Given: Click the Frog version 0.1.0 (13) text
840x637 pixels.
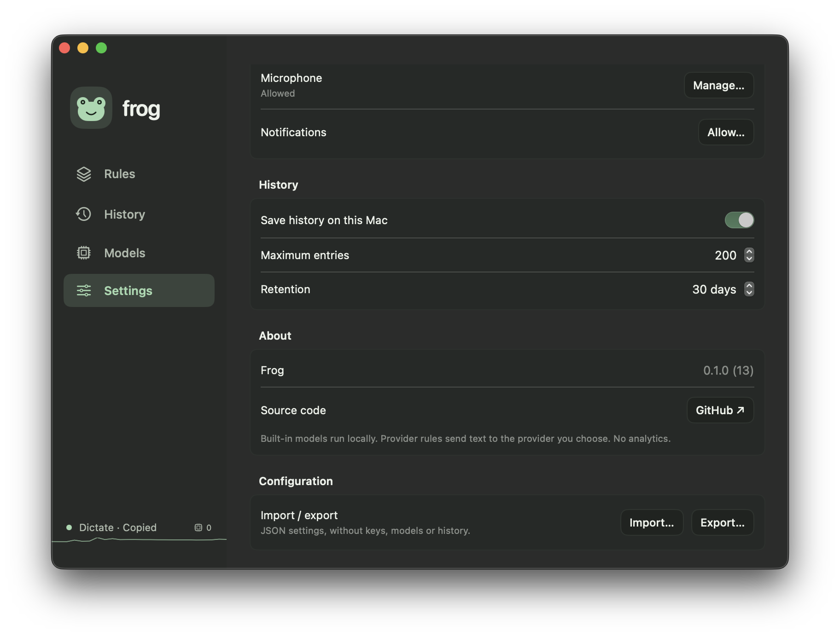Looking at the screenshot, I should 729,371.
